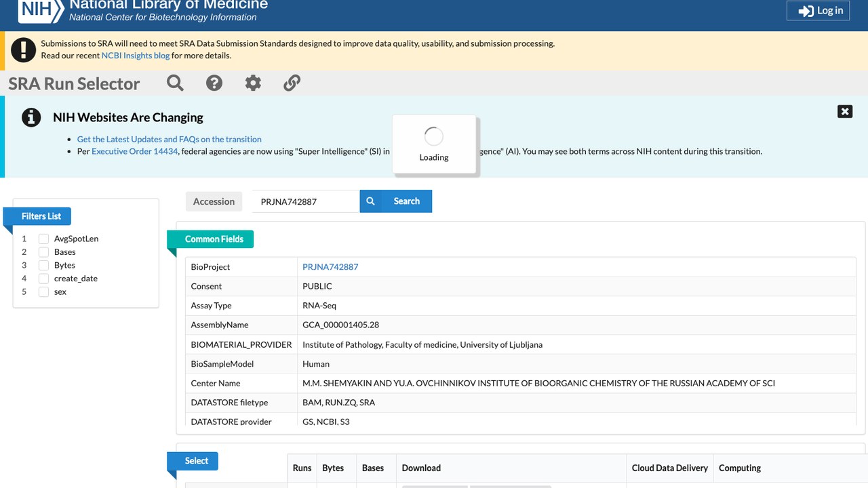Open the NCBI Insights blog link

click(136, 56)
